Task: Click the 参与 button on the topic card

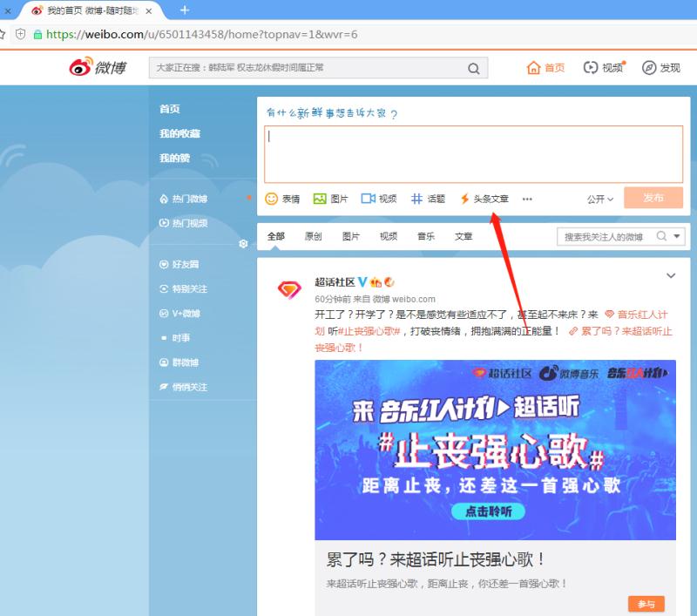Action: click(646, 604)
